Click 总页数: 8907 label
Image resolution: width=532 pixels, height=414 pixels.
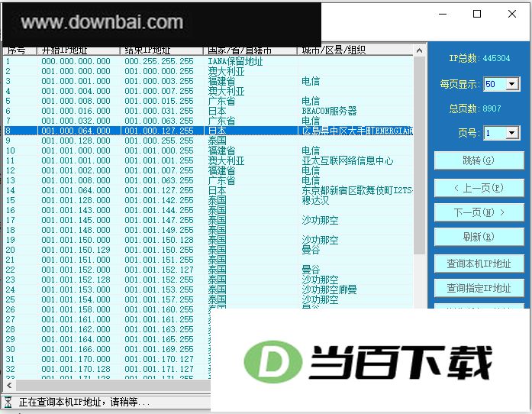click(x=475, y=108)
